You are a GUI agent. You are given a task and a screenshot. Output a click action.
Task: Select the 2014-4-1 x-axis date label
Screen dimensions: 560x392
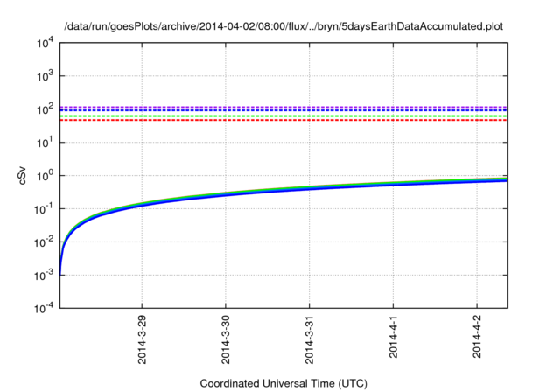pyautogui.click(x=393, y=336)
